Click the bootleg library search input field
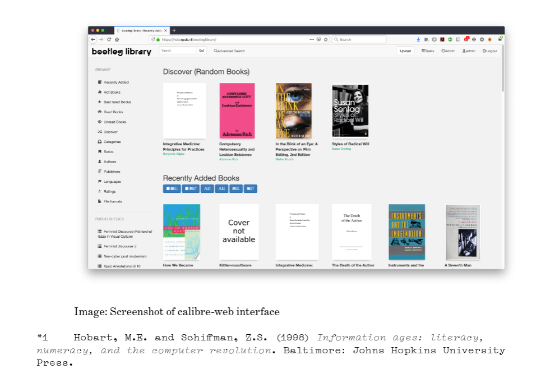 [x=178, y=50]
